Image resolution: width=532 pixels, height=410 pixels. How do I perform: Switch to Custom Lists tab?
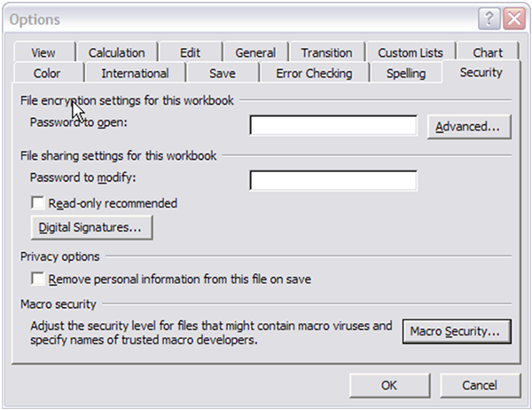tap(411, 53)
